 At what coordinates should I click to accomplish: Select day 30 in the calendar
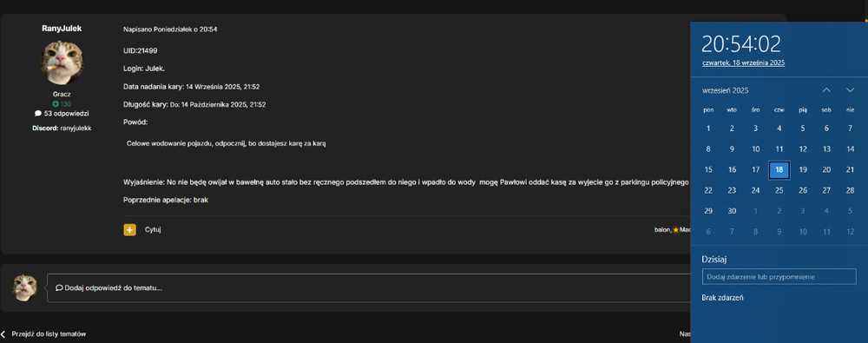732,211
